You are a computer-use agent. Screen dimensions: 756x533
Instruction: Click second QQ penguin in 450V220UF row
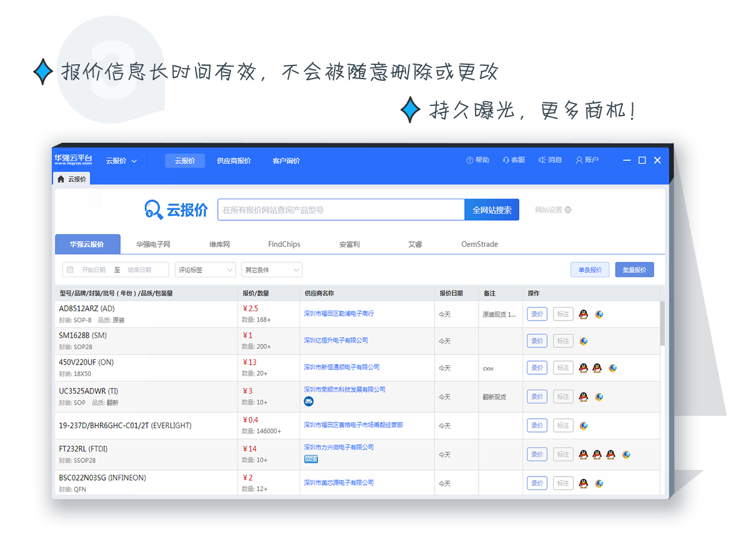click(x=597, y=368)
